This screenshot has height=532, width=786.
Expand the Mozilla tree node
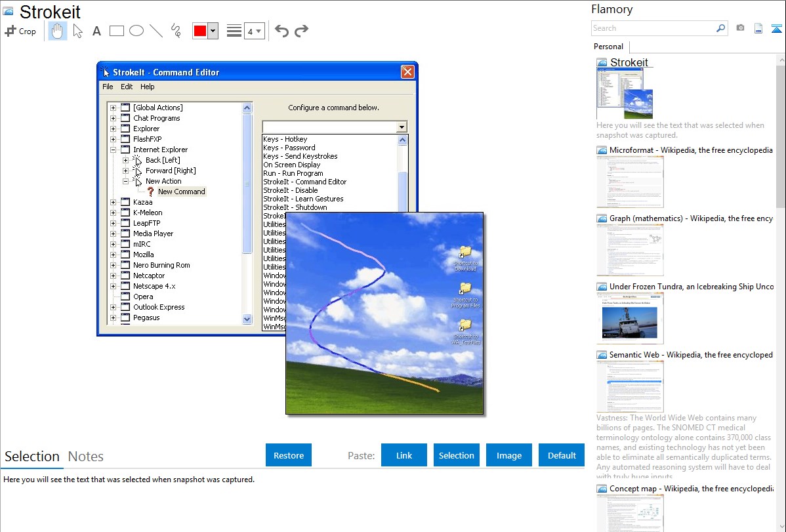114,255
